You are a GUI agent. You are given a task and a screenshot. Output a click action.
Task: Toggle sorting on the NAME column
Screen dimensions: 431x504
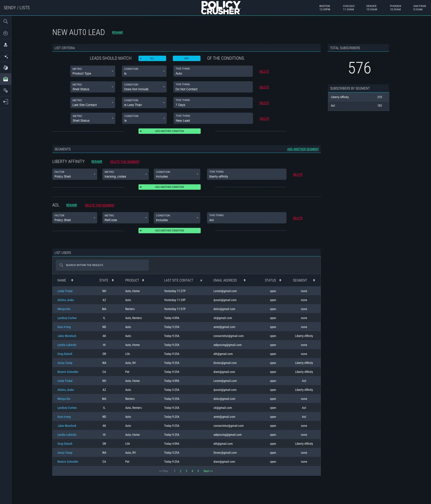[x=72, y=280]
